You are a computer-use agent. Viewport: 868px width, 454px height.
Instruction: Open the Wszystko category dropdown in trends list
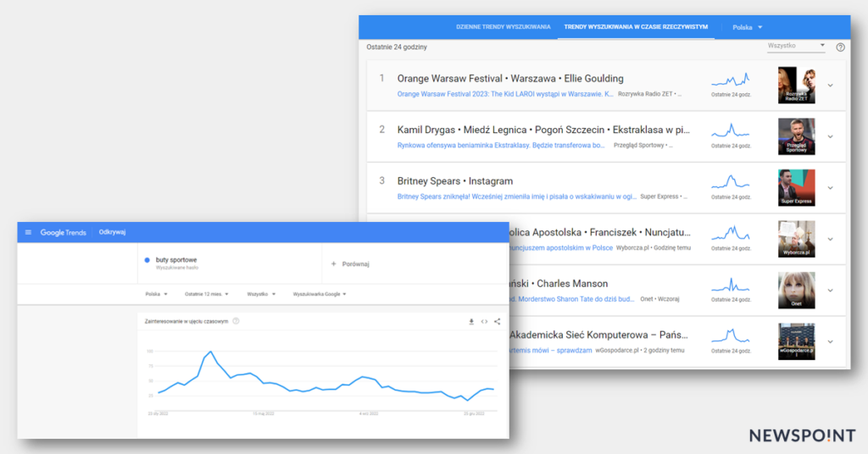(796, 46)
